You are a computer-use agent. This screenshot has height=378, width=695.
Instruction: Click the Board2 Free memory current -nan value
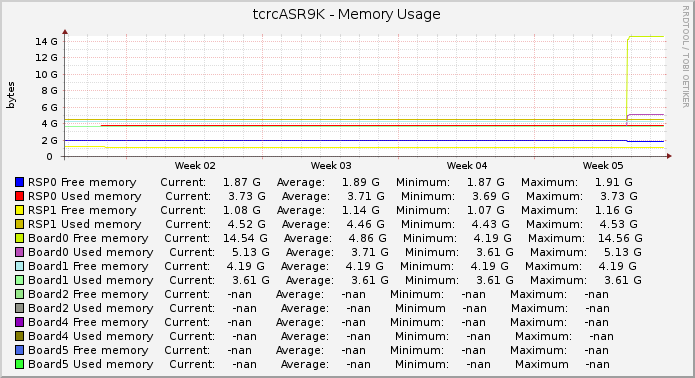[239, 294]
